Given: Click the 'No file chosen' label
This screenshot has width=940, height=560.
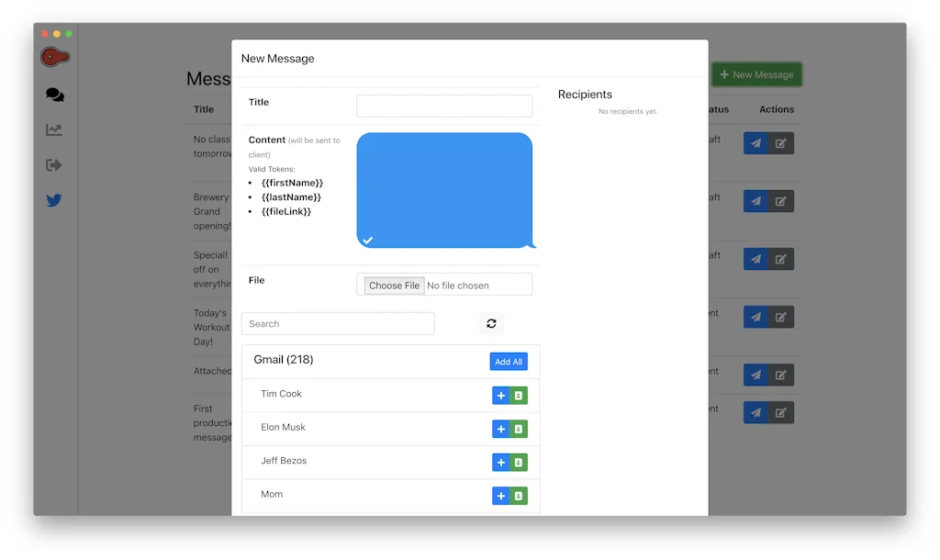Looking at the screenshot, I should [458, 286].
